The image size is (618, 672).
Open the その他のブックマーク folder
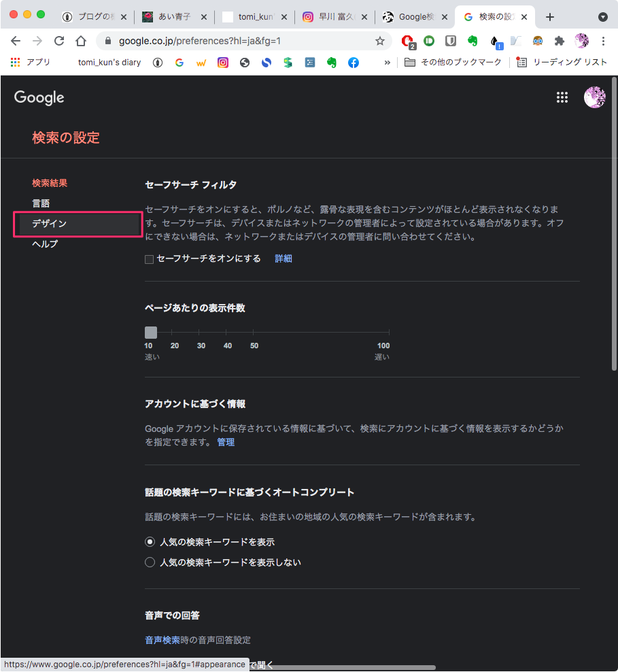(x=453, y=63)
